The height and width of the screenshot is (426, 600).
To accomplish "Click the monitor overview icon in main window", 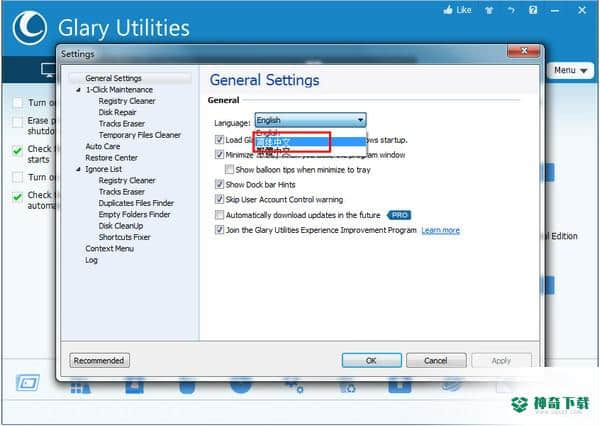I will (x=49, y=70).
